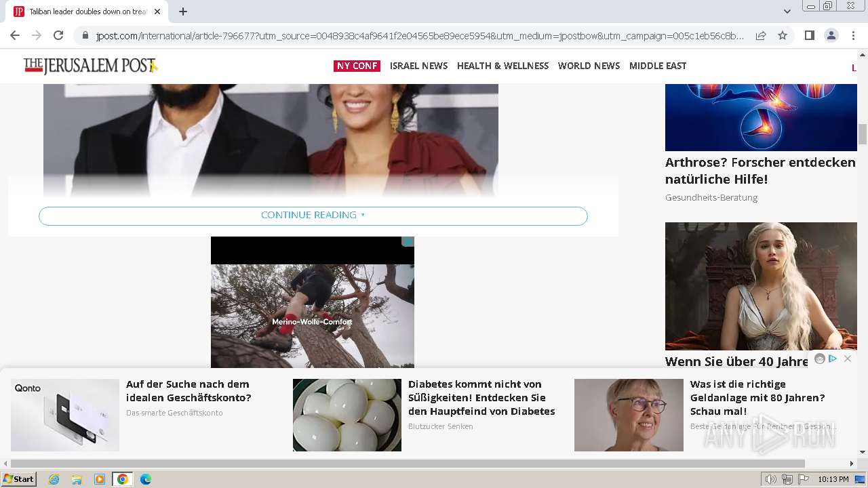
Task: Open the blonde woman sidebar ad image
Action: tap(761, 286)
